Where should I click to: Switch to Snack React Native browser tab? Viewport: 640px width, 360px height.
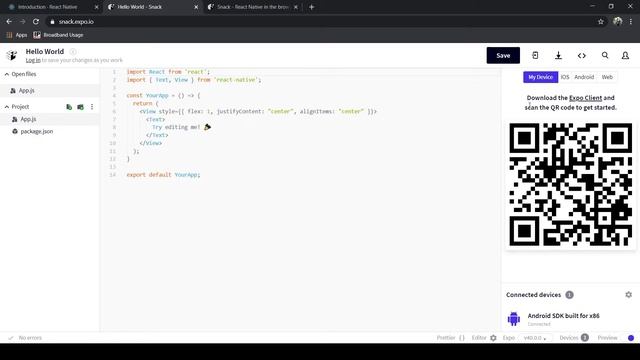click(x=253, y=7)
